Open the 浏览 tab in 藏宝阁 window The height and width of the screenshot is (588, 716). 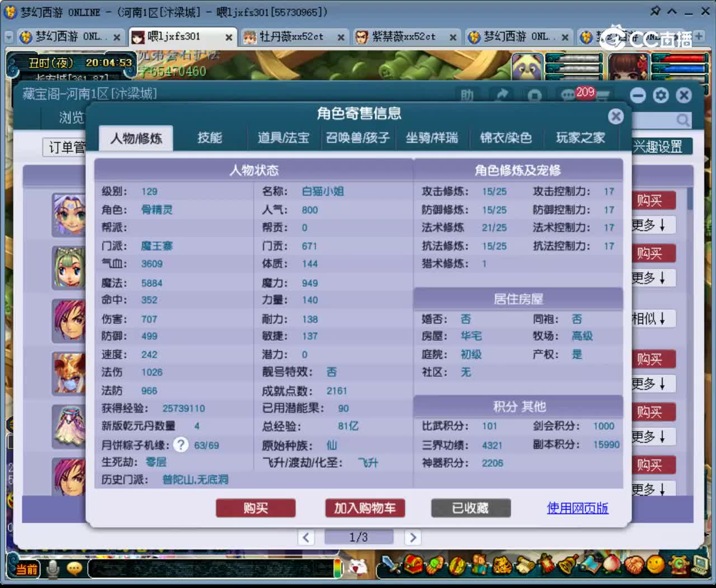pyautogui.click(x=71, y=117)
